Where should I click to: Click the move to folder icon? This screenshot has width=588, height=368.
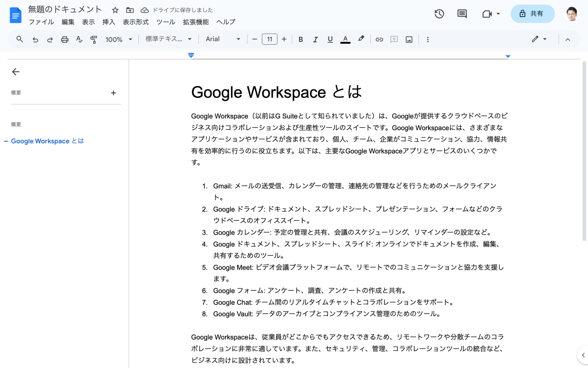tap(130, 10)
